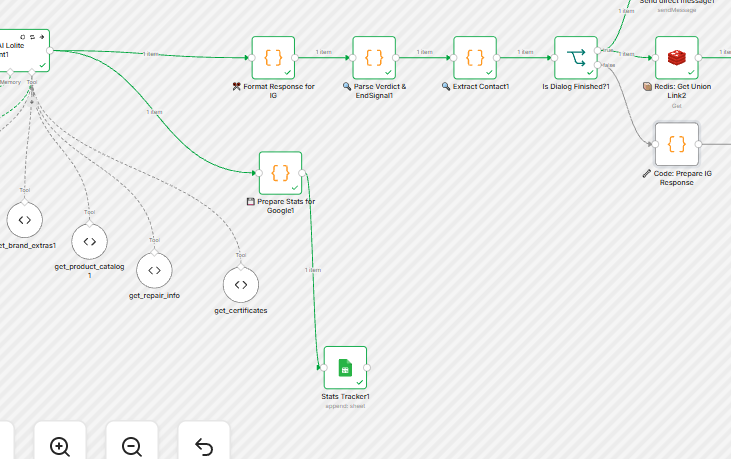731x459 pixels.
Task: Click the output handle of Stats Tracker1
Action: tap(367, 368)
